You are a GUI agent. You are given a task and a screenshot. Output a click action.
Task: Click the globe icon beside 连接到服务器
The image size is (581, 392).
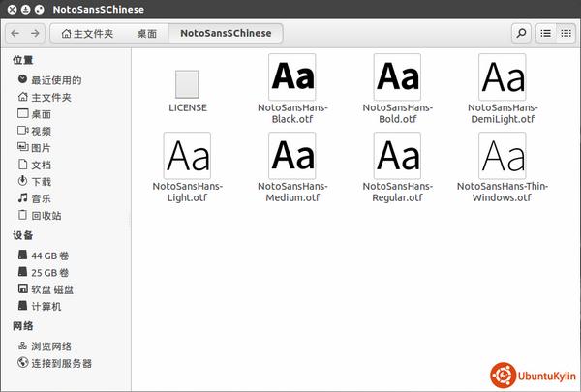(22, 362)
